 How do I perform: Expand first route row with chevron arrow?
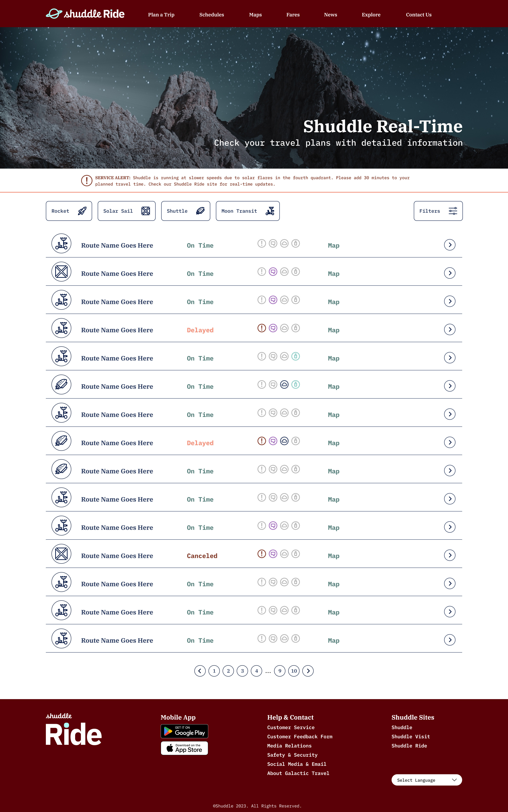click(450, 245)
